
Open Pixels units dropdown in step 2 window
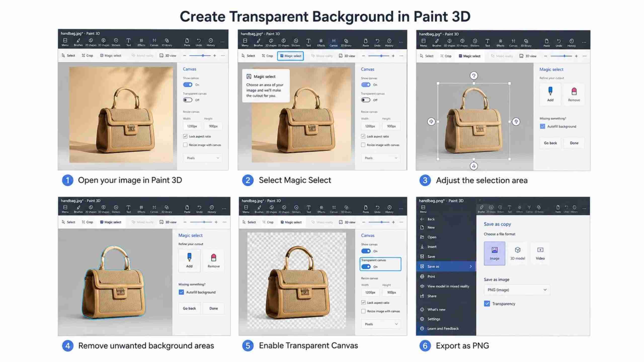tap(381, 158)
